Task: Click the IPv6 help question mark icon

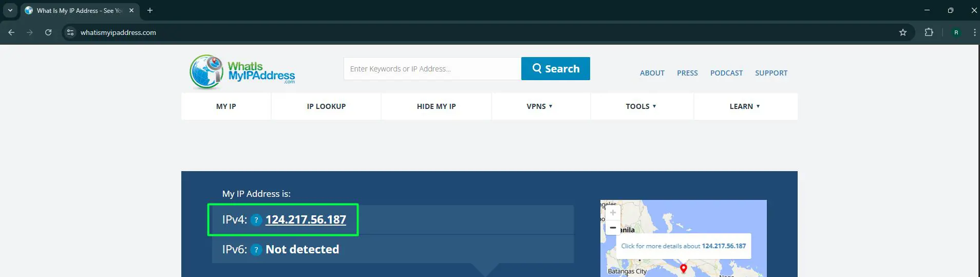Action: click(x=256, y=250)
